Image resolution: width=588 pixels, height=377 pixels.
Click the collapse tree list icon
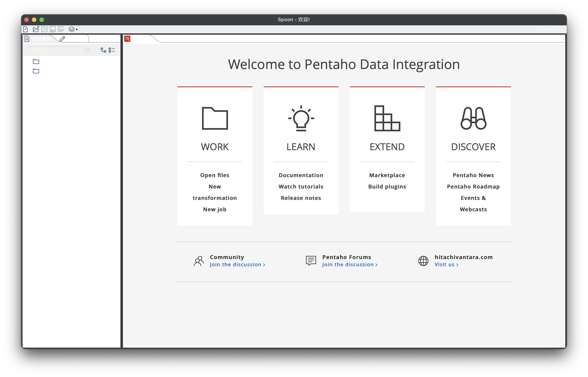(x=112, y=50)
